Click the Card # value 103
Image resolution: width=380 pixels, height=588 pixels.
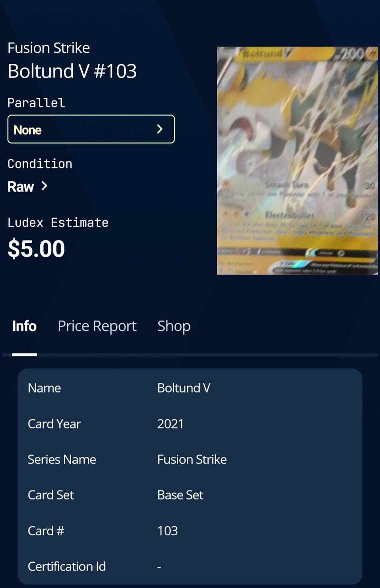coord(167,531)
